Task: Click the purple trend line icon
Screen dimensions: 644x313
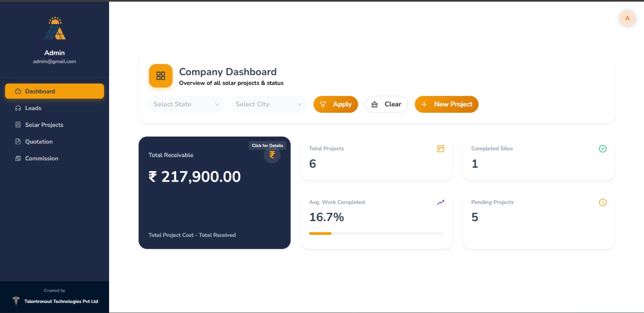Action: [441, 202]
